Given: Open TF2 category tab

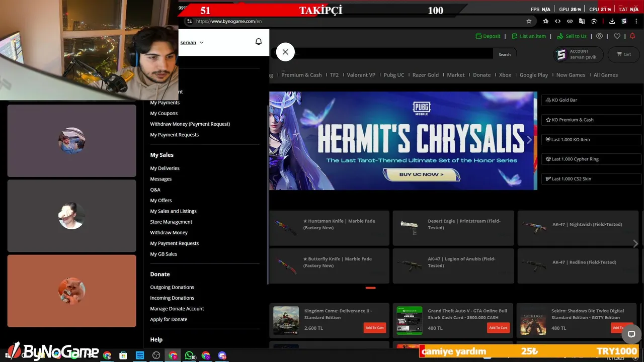Looking at the screenshot, I should pyautogui.click(x=334, y=75).
